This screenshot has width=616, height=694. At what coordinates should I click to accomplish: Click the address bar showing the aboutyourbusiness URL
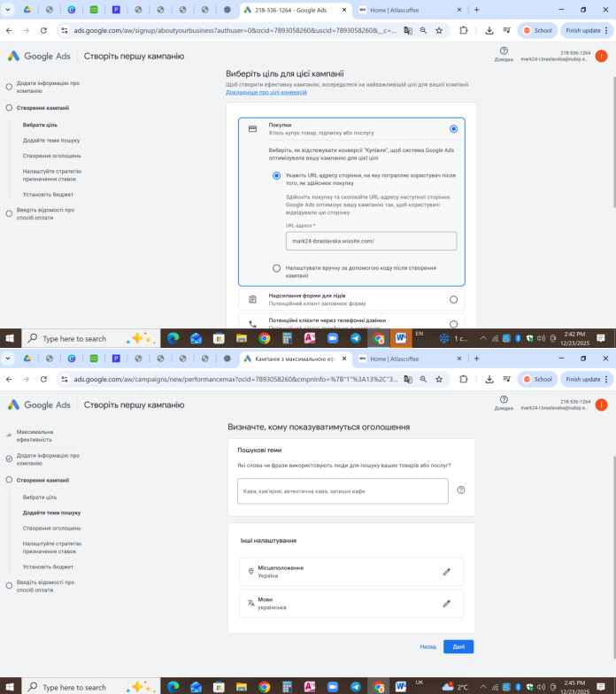coord(235,30)
